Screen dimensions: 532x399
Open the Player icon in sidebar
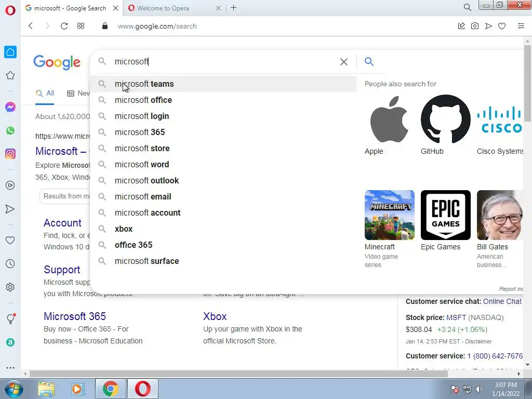[10, 185]
